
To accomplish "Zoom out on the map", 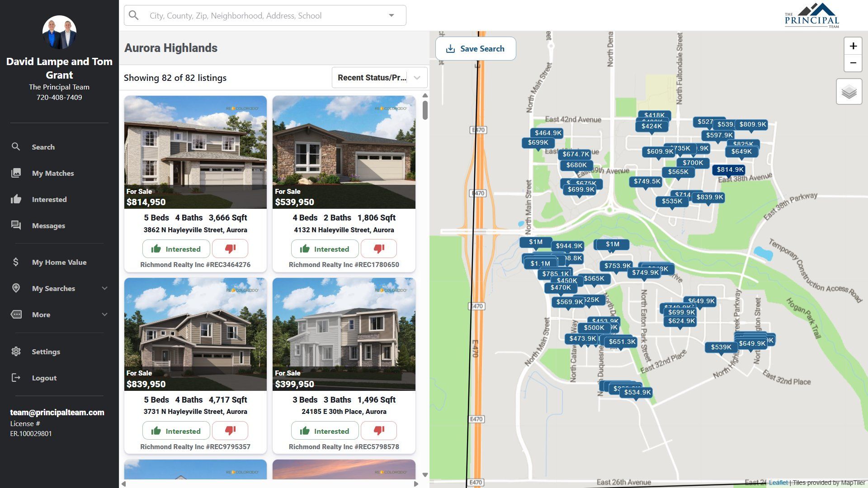I will (x=853, y=63).
